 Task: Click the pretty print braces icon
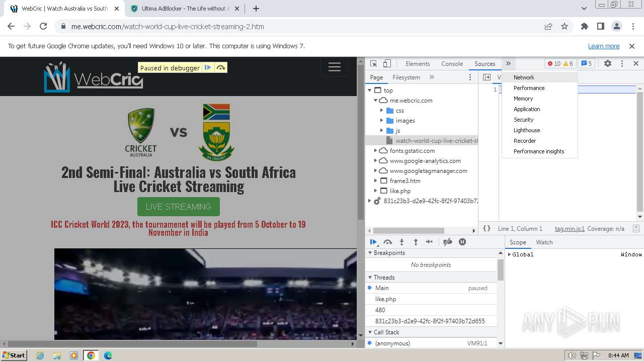tap(487, 228)
